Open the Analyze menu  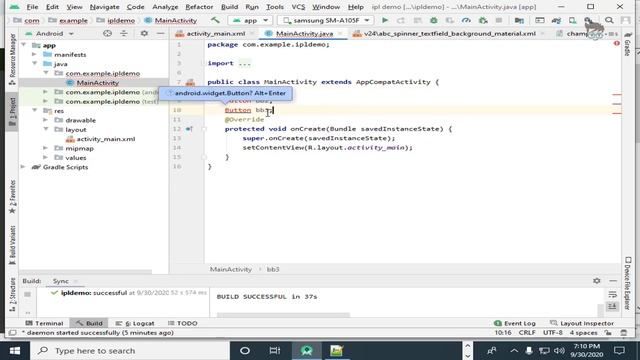tap(165, 7)
